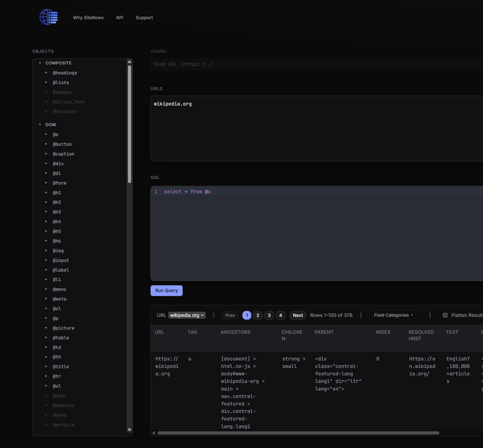The height and width of the screenshot is (448, 483).
Task: Expand the @form DOM object
Action: pyautogui.click(x=46, y=183)
